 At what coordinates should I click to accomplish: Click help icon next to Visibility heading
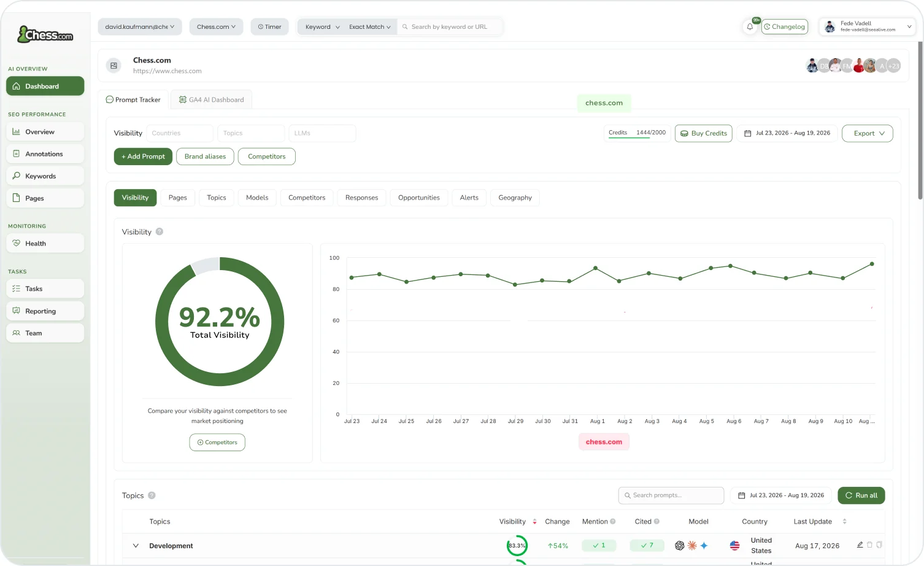pos(160,232)
